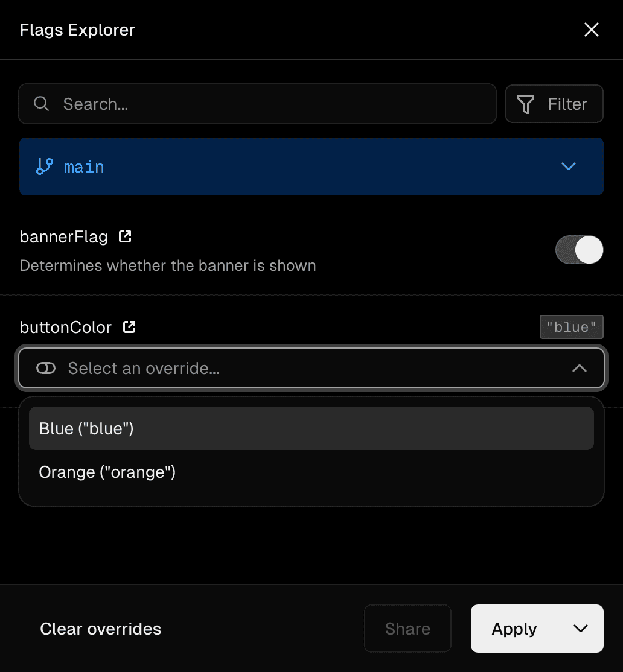Click the main branch label
Viewport: 623px width, 672px height.
(84, 166)
